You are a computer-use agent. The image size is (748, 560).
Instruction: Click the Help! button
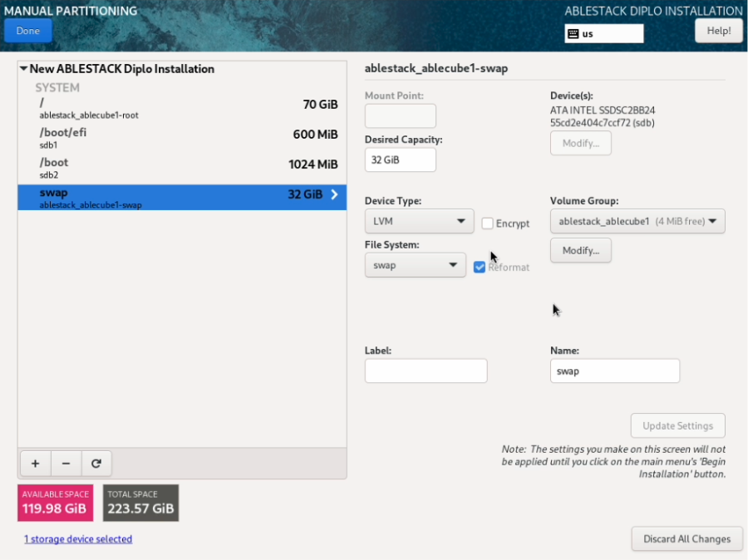718,31
